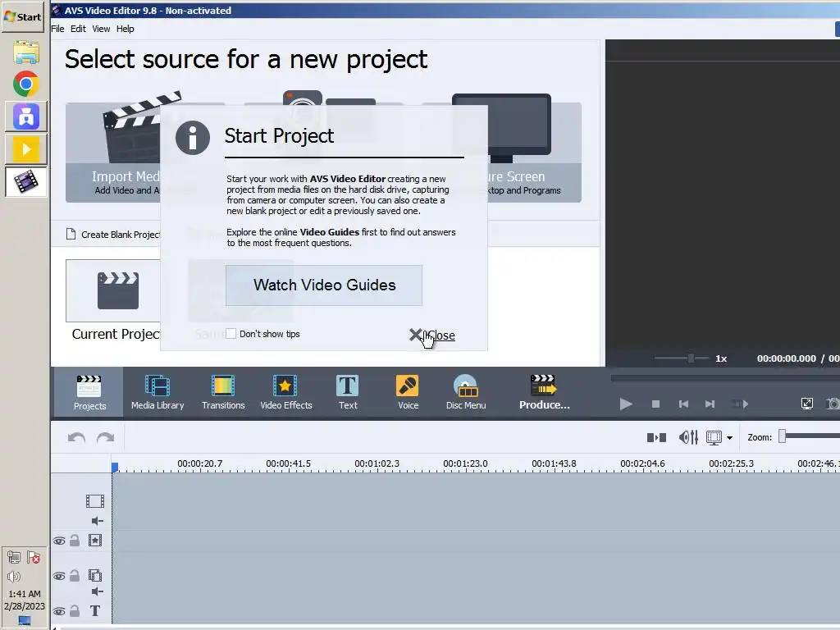This screenshot has width=840, height=630.
Task: Click the split clip icon in timeline toolbar
Action: [x=656, y=438]
